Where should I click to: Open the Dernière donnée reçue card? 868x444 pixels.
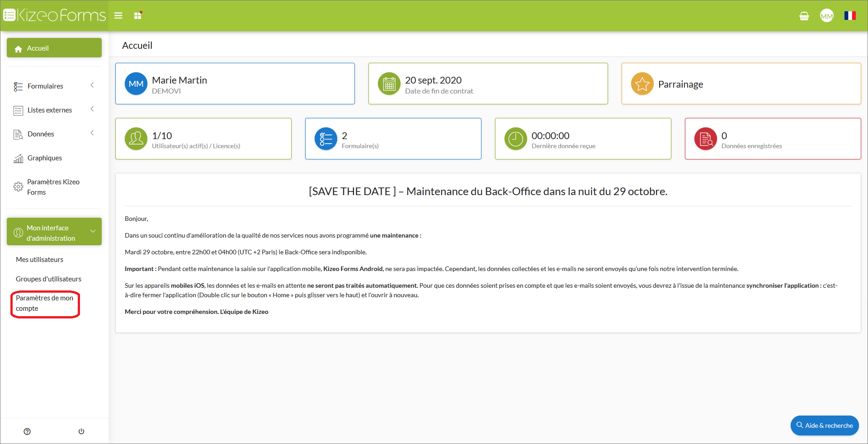click(x=583, y=139)
